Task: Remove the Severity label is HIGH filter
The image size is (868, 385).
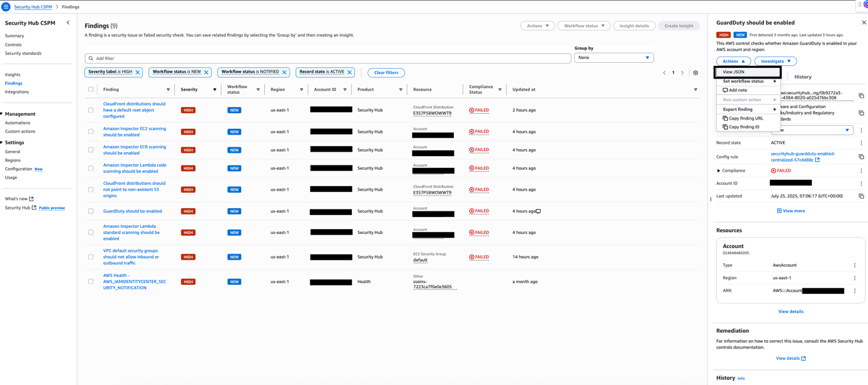Action: point(138,72)
